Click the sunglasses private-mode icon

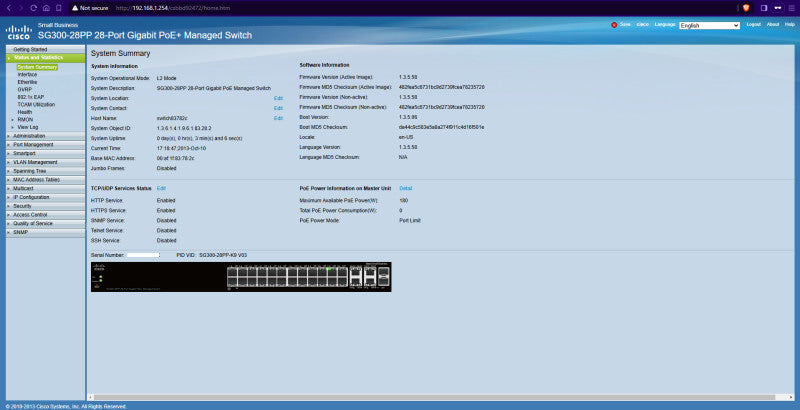[x=778, y=8]
